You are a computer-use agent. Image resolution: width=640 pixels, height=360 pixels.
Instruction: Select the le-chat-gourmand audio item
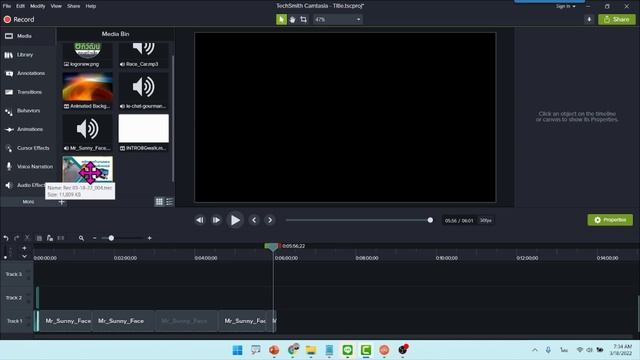click(143, 91)
